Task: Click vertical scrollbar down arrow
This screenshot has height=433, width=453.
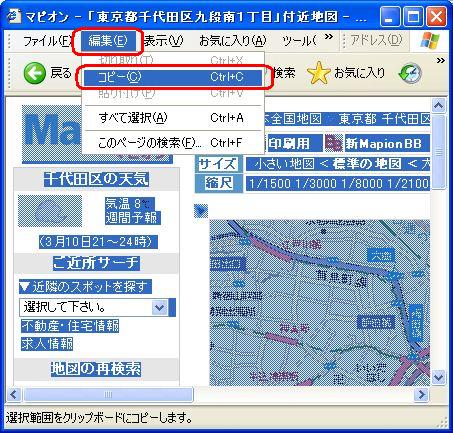Action: (438, 378)
